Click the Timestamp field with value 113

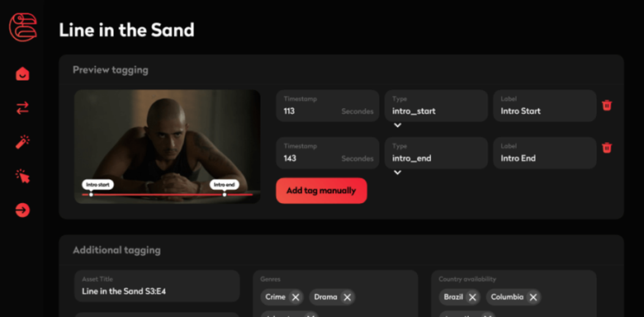point(327,106)
